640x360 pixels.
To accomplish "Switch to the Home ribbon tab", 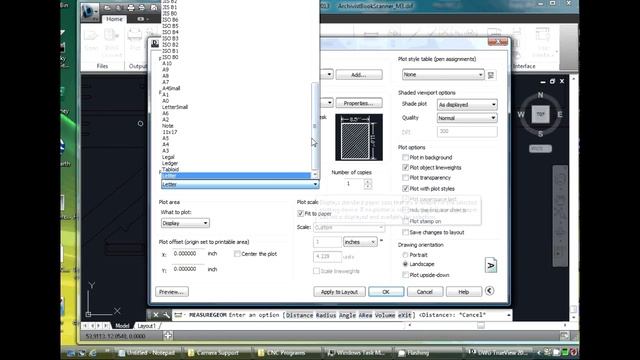I will tap(114, 19).
